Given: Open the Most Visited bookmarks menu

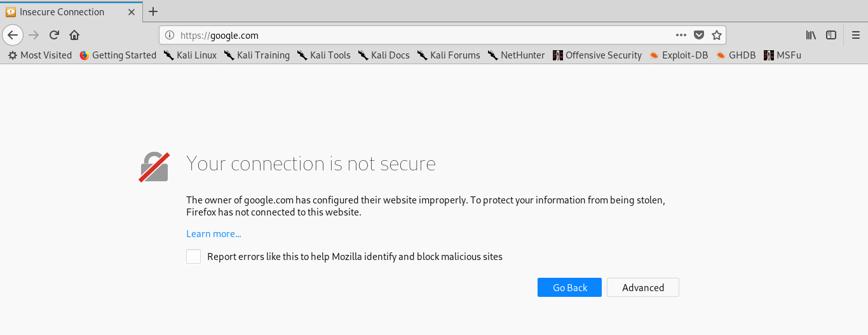Looking at the screenshot, I should [x=39, y=55].
